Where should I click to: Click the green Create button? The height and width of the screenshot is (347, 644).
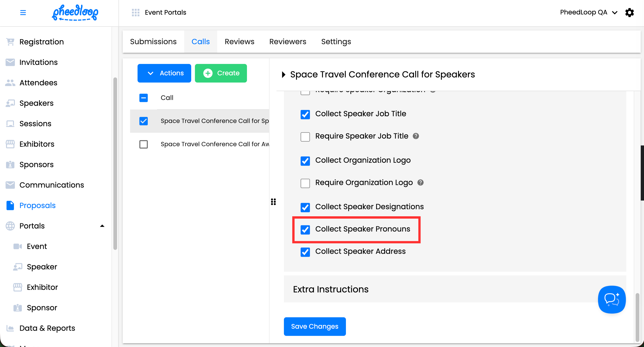pyautogui.click(x=221, y=73)
